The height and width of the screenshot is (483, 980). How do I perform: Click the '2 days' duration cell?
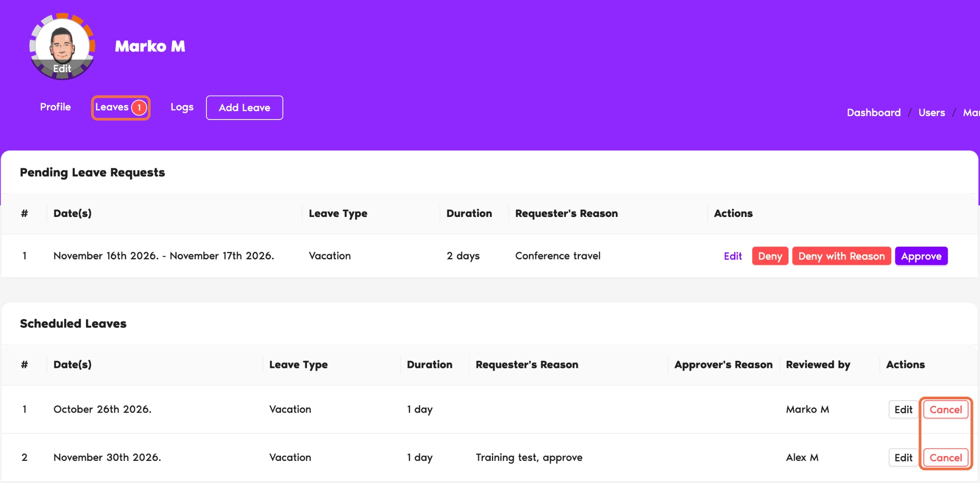[x=463, y=256]
